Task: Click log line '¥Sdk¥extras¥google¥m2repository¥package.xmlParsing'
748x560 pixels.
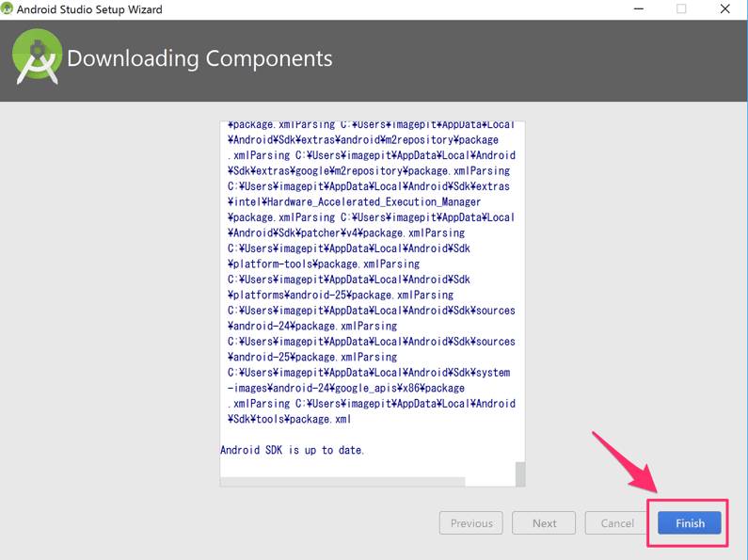Action: tap(368, 170)
